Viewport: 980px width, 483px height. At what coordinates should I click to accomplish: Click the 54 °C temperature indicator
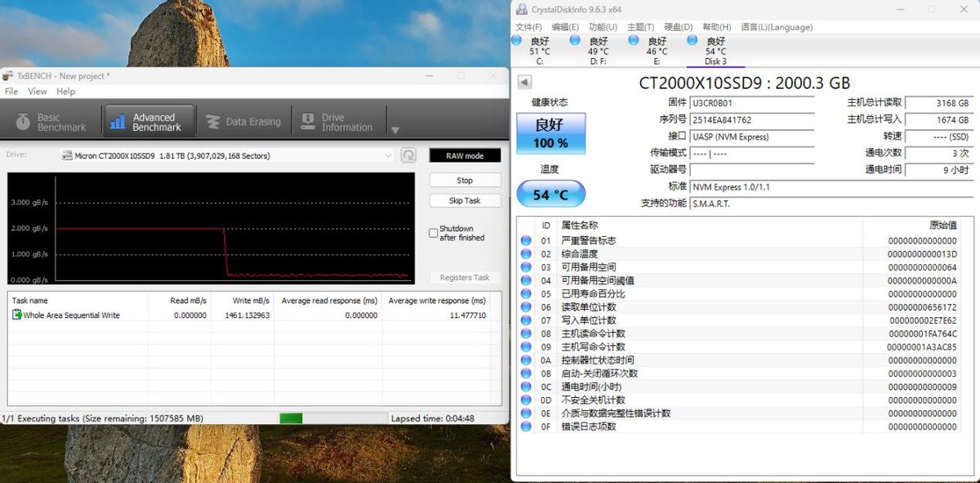550,195
